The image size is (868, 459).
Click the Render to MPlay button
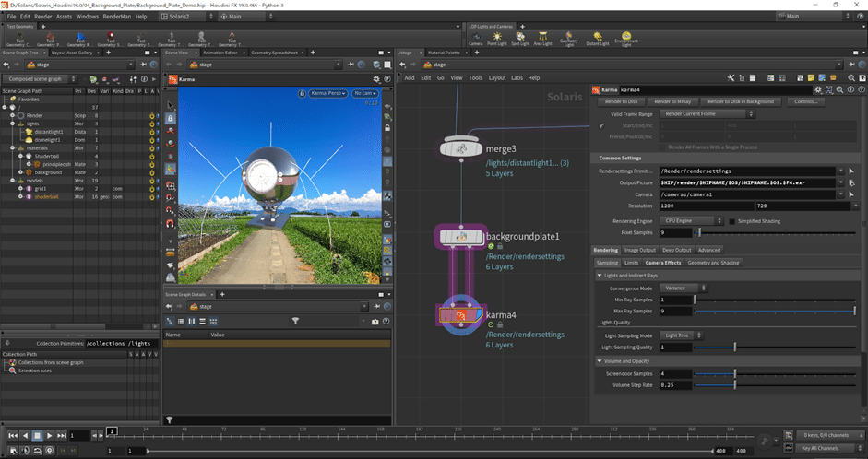672,101
